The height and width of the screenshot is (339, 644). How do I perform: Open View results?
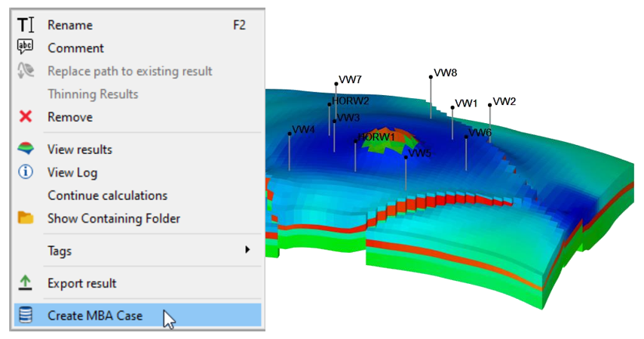[x=137, y=149]
